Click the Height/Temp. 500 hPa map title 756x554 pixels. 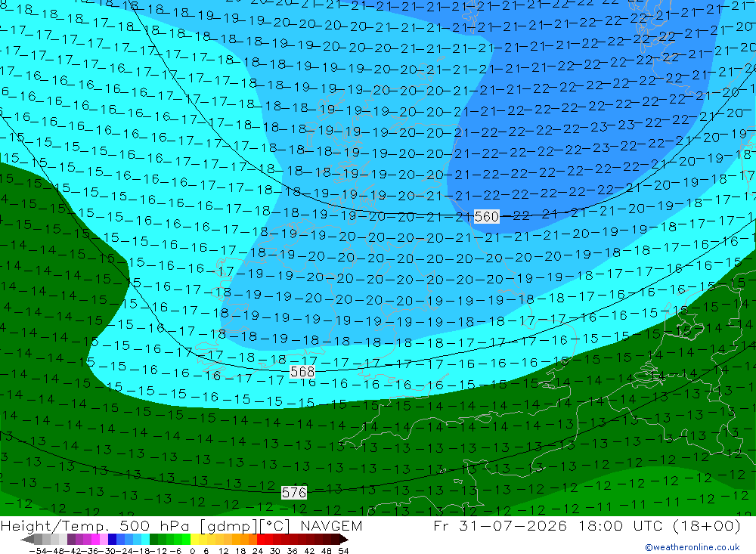pos(144,525)
